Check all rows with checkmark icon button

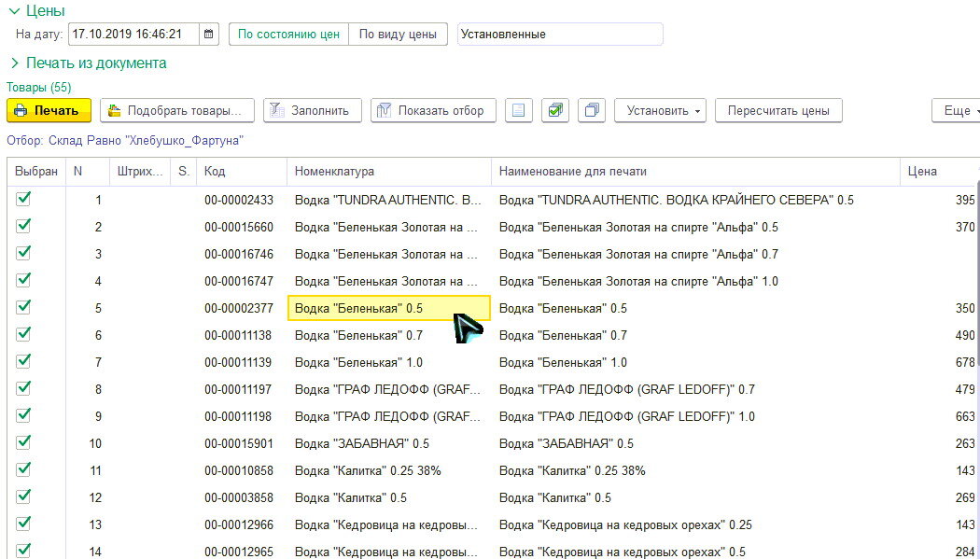pos(555,111)
